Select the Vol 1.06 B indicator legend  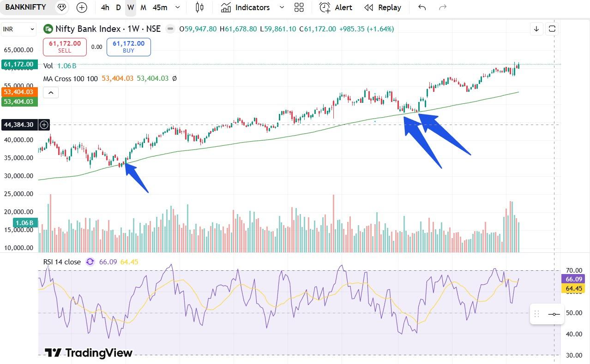pyautogui.click(x=60, y=66)
